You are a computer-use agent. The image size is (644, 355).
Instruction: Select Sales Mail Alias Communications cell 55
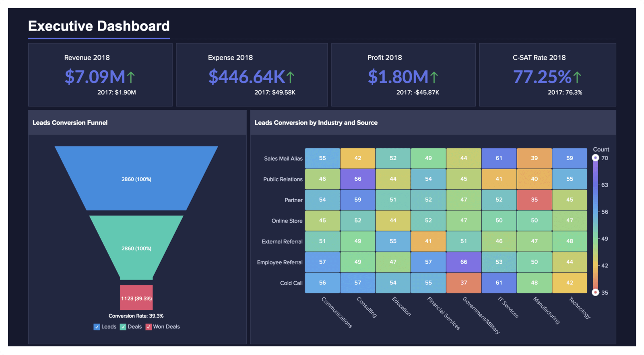[x=322, y=158]
